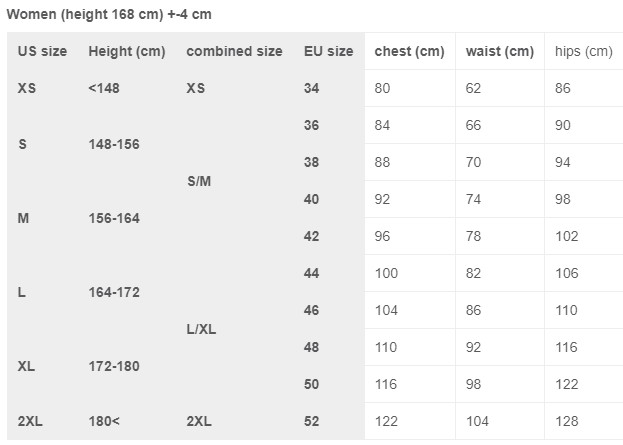Select the 'US size' column header
623x445 pixels.
(43, 51)
